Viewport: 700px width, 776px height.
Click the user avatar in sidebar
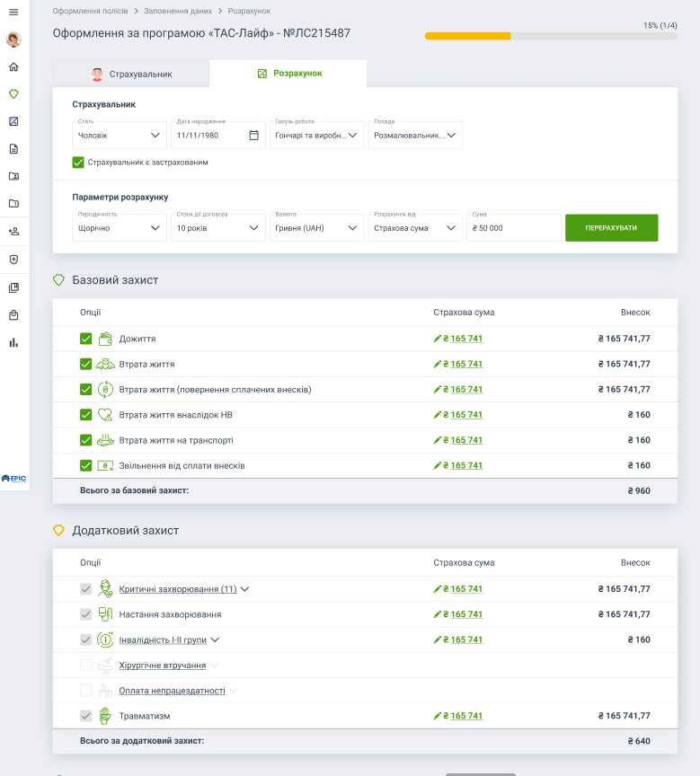[x=13, y=40]
